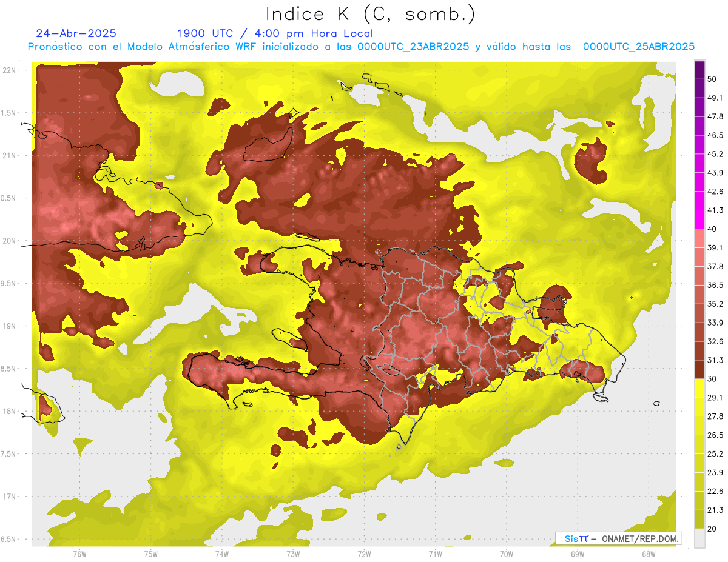Image resolution: width=728 pixels, height=562 pixels.
Task: Click the 'Pronóstico con el Modelo Atmósferico WRF' line
Action: (361, 47)
